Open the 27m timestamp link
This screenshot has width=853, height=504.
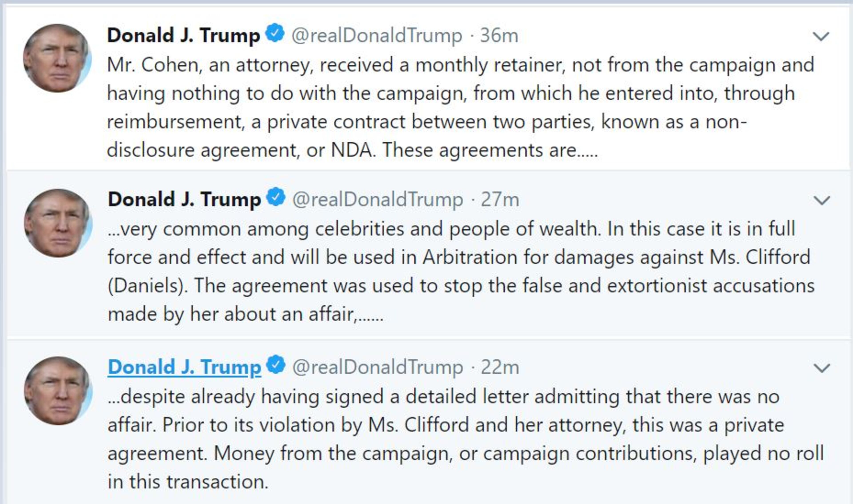(500, 200)
